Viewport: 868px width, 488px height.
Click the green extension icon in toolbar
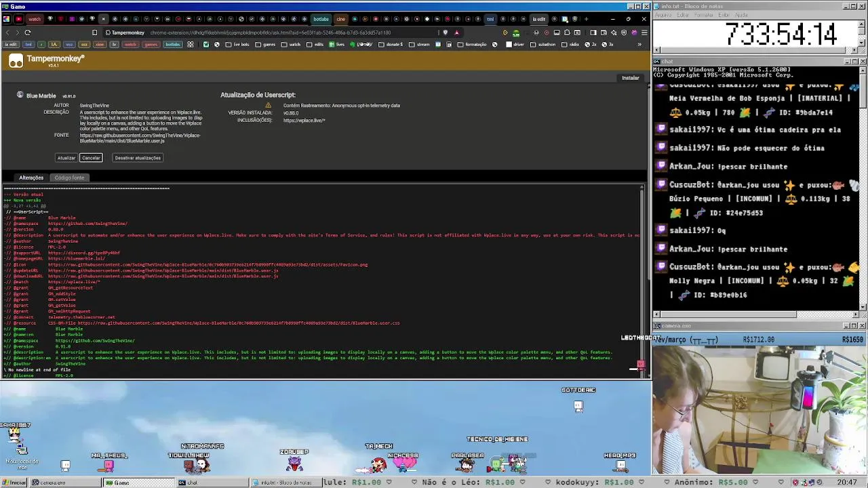click(516, 34)
